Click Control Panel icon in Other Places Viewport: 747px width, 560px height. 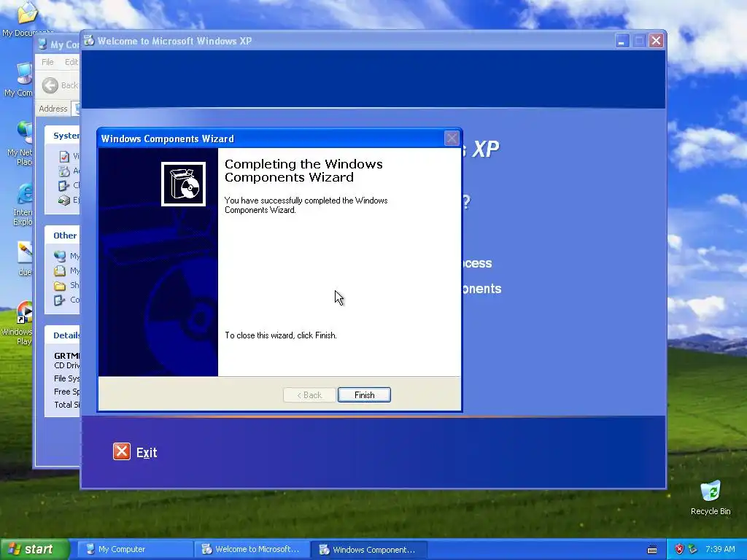click(60, 300)
